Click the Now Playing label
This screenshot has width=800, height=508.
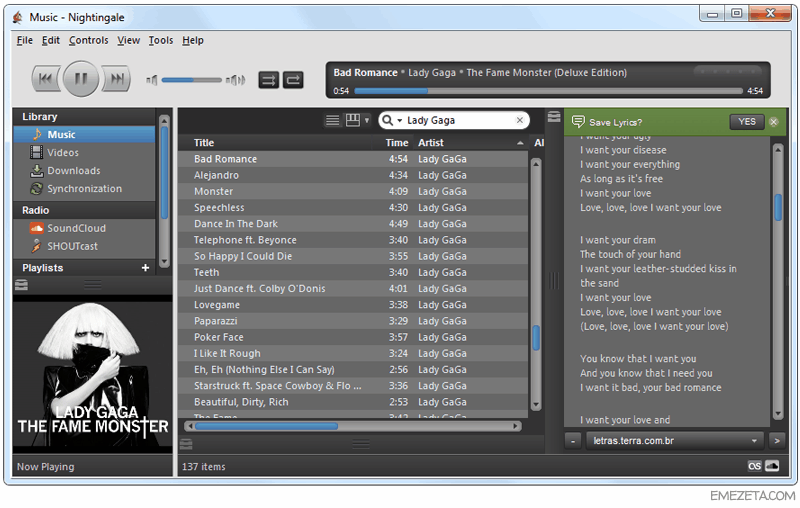click(45, 467)
